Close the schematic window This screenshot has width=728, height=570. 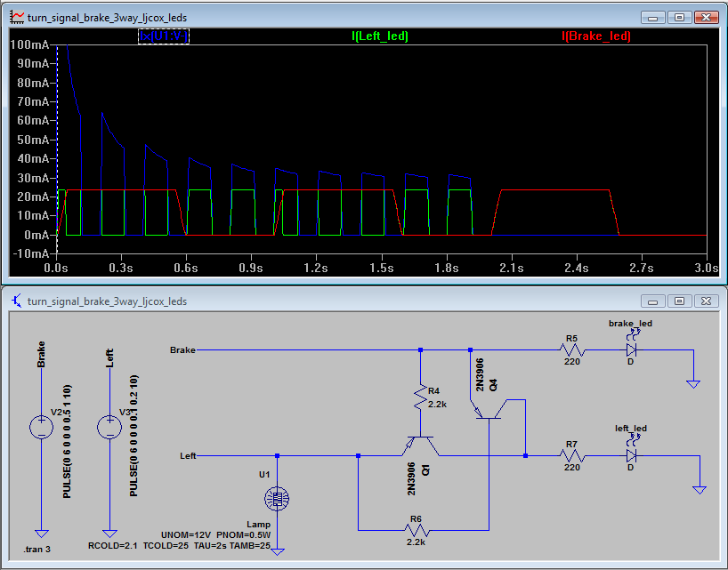click(706, 301)
